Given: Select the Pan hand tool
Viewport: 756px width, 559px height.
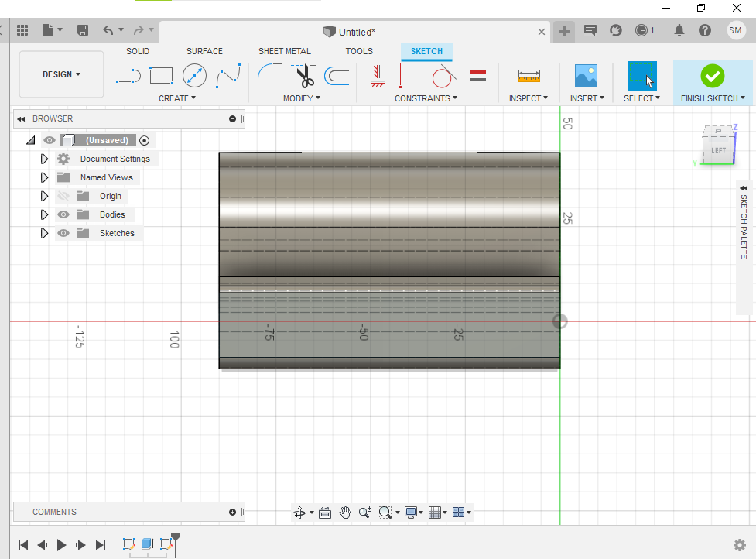Looking at the screenshot, I should click(345, 513).
